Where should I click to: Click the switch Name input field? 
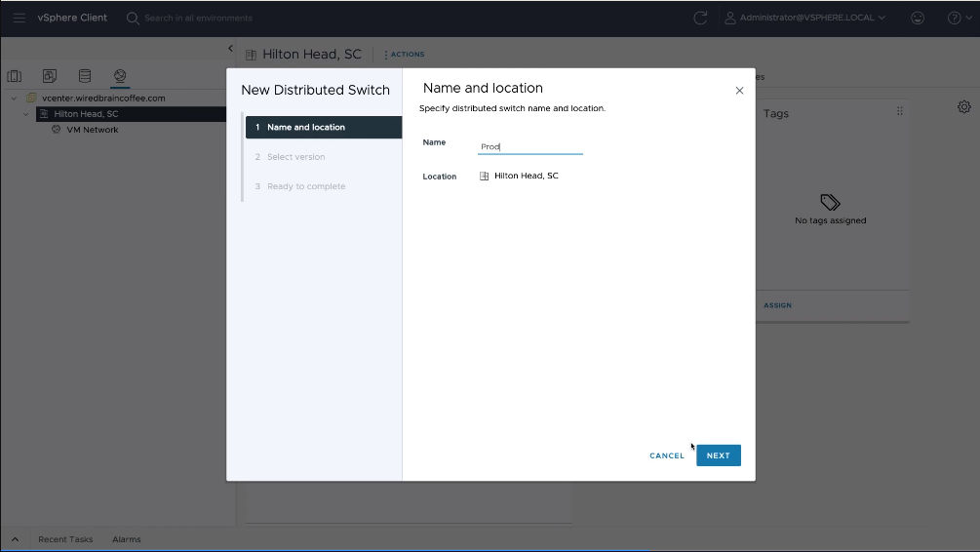coord(529,146)
